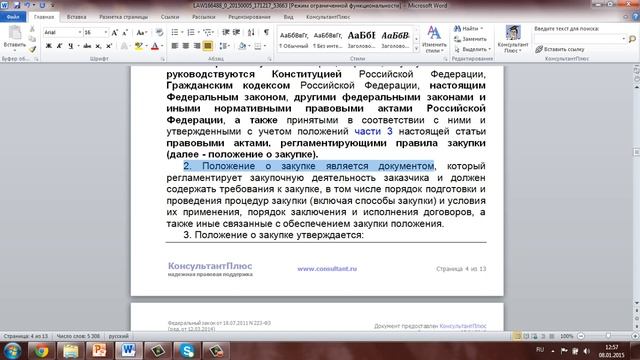Align text left
This screenshot has width=640, height=360.
(x=175, y=46)
